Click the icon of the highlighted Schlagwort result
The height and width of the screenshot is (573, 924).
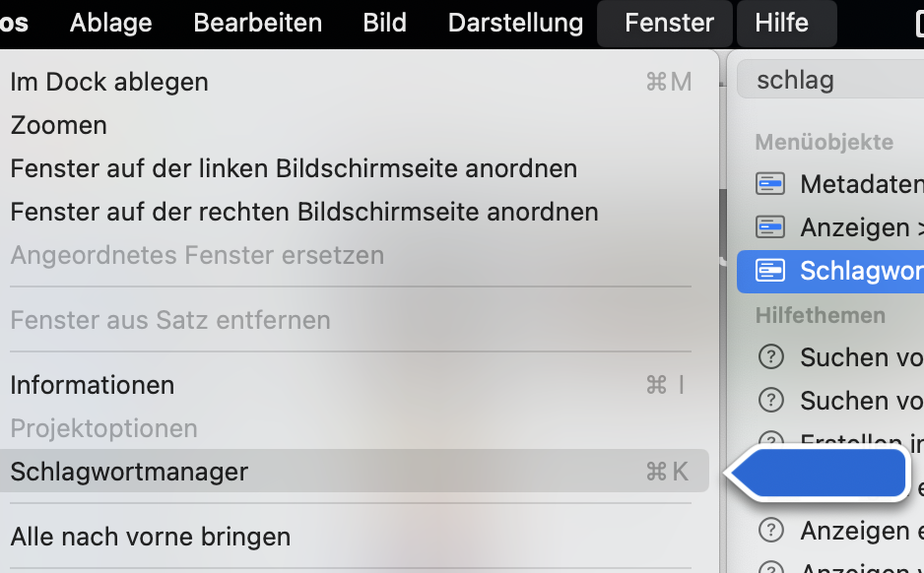(769, 271)
